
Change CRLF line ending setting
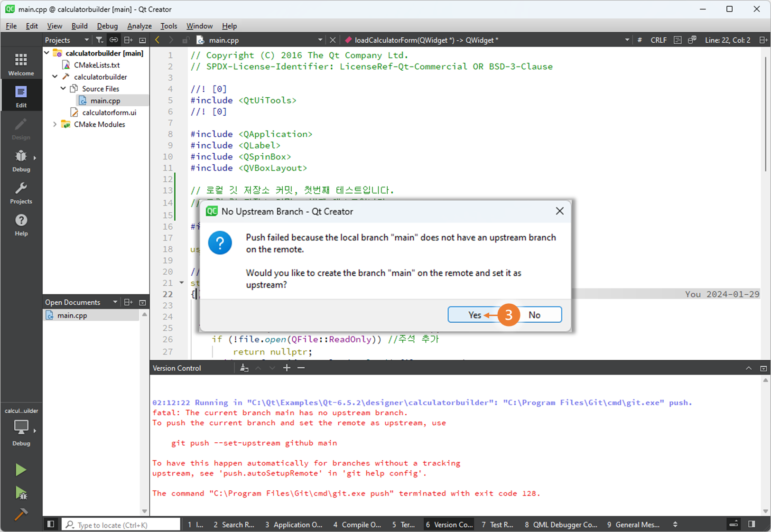tap(658, 40)
